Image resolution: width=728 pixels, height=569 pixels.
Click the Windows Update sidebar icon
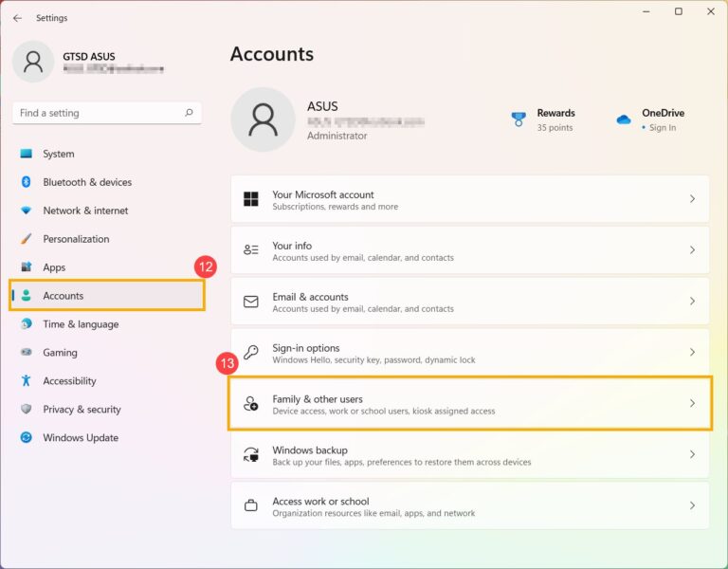coord(26,438)
